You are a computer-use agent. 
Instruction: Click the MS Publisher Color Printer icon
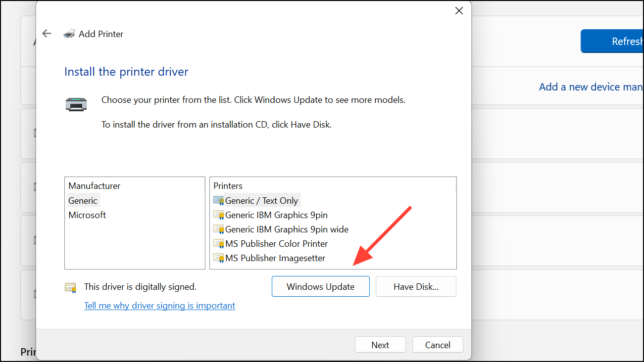click(218, 244)
